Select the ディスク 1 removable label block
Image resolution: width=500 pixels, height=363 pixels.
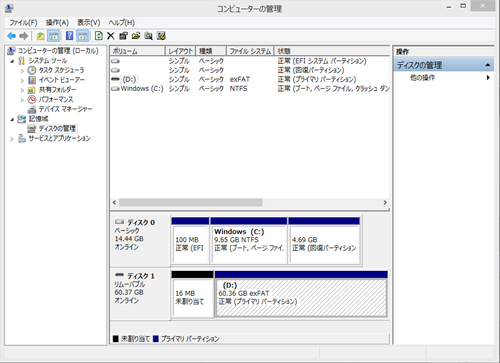pyautogui.click(x=140, y=293)
